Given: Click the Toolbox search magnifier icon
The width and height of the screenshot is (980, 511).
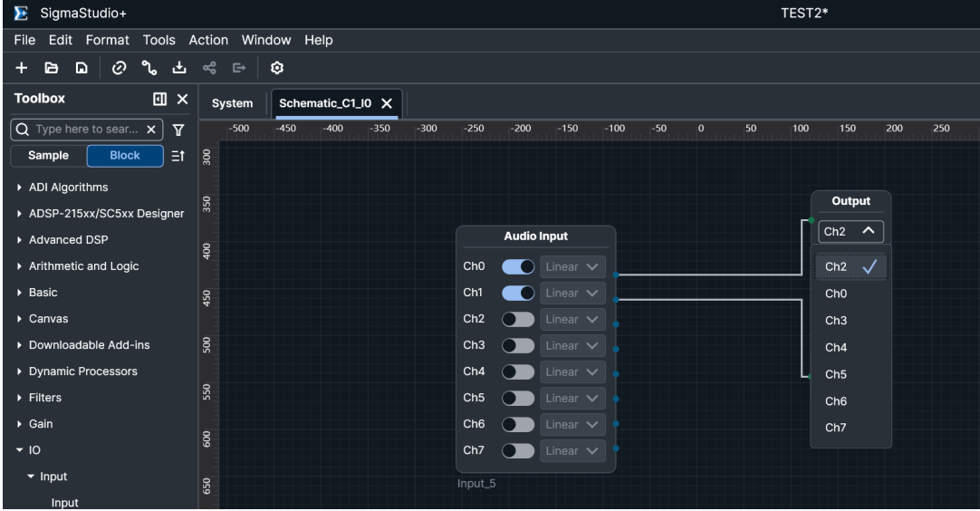Looking at the screenshot, I should [x=23, y=130].
